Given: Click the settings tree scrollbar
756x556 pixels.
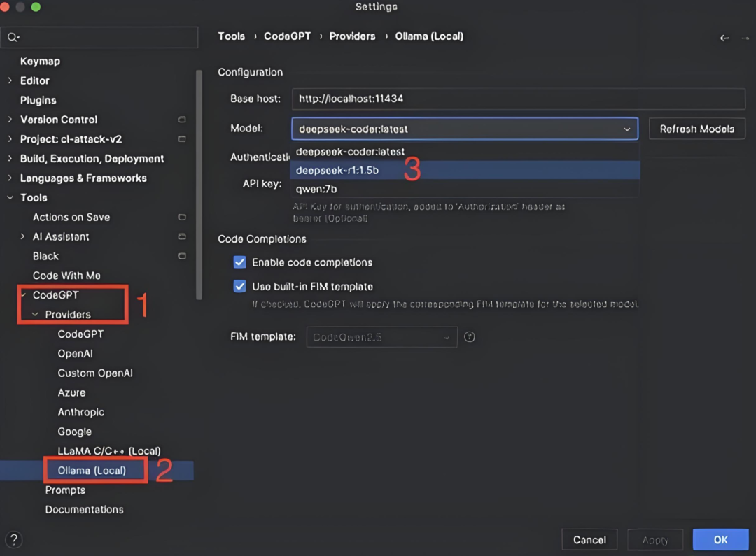Looking at the screenshot, I should tap(199, 185).
